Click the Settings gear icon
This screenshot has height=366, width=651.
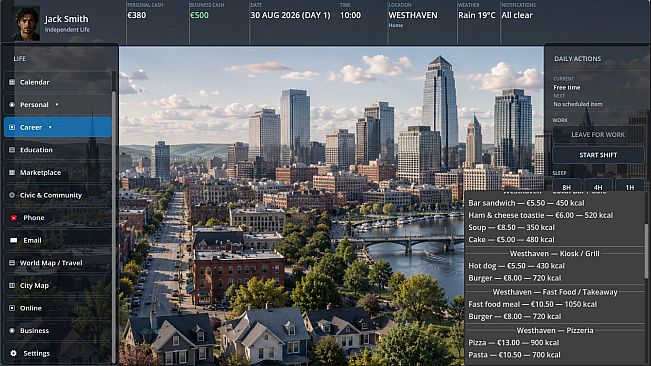13,353
